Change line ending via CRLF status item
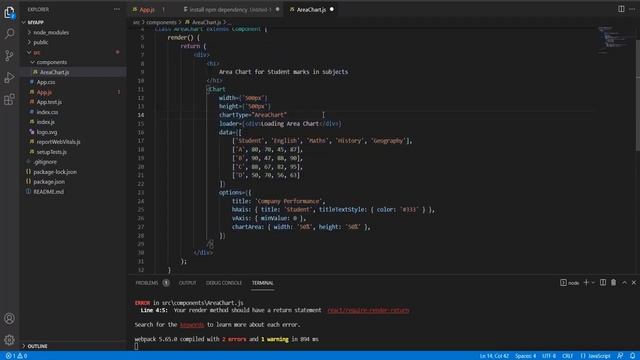Screen dimensions: 640x360 567,356
